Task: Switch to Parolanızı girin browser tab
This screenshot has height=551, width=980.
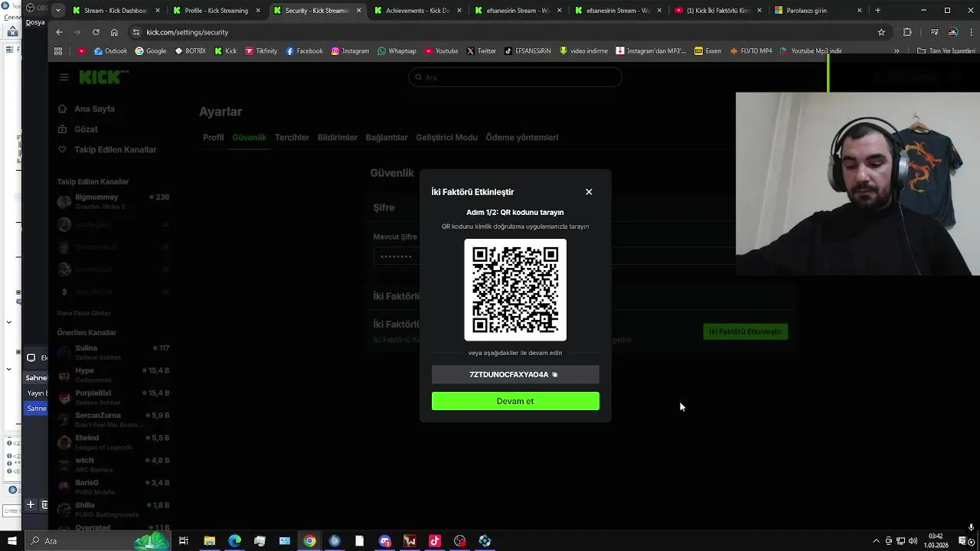Action: pos(817,11)
